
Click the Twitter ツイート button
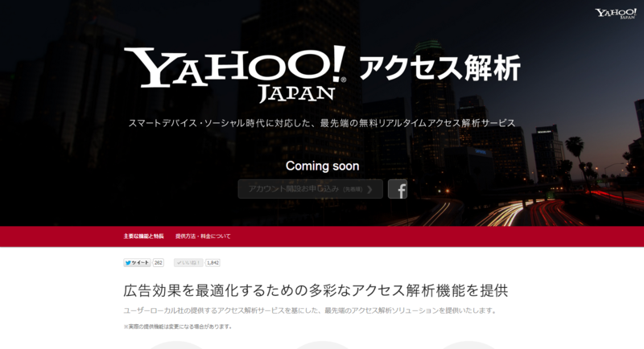pos(137,263)
